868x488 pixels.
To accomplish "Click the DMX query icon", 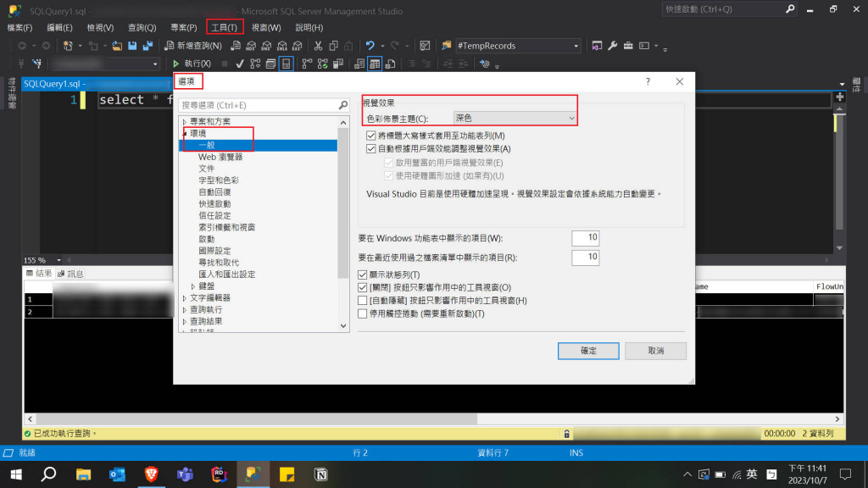I will tap(266, 46).
